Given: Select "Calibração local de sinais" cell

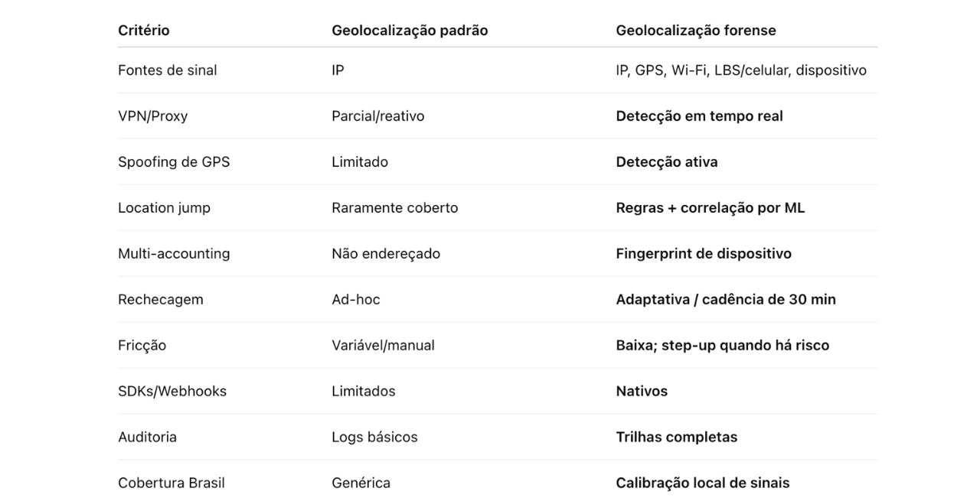Looking at the screenshot, I should [702, 483].
